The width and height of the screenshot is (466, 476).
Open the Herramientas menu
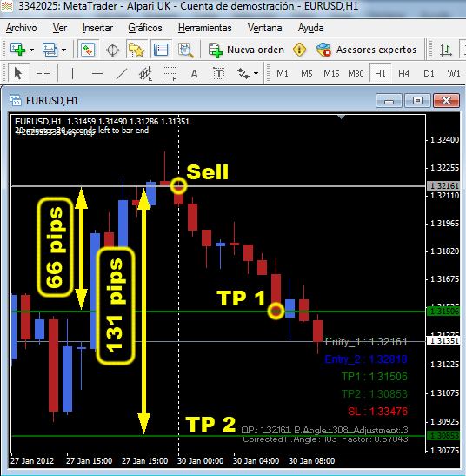click(205, 28)
